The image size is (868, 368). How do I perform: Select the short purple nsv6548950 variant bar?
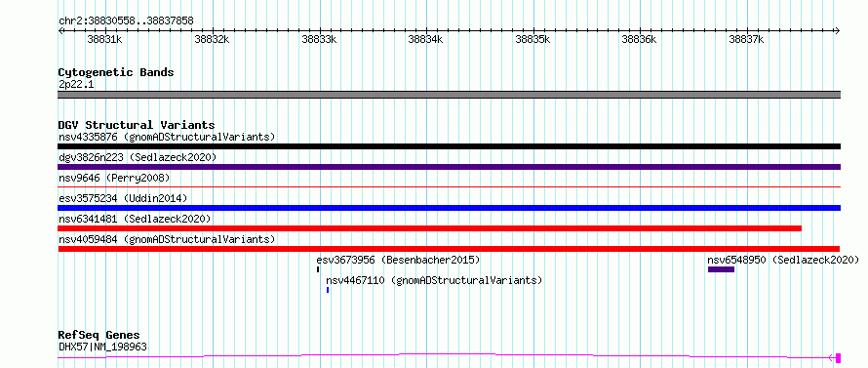[x=721, y=269]
